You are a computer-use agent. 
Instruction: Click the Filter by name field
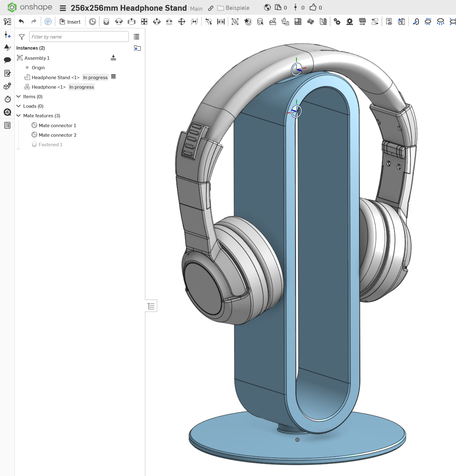[x=79, y=37]
